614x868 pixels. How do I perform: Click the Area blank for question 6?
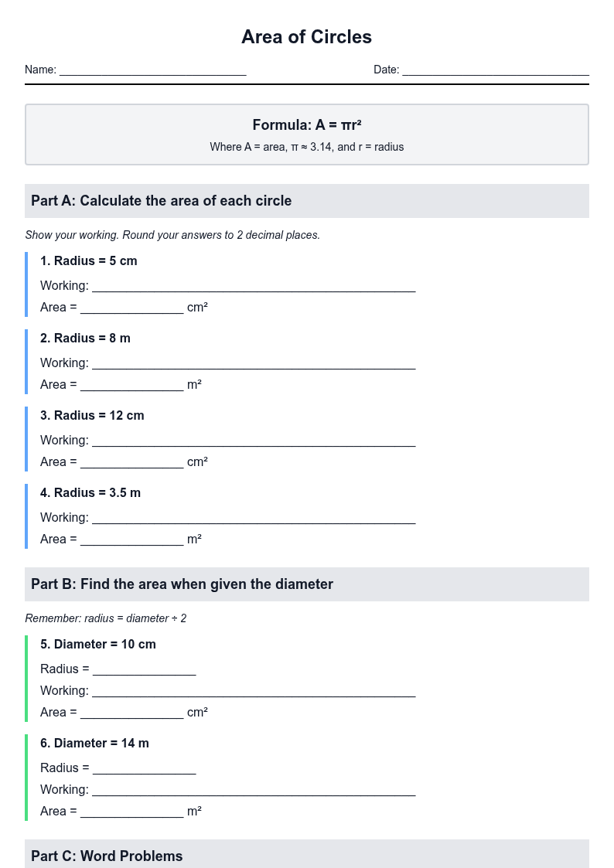[x=131, y=812]
